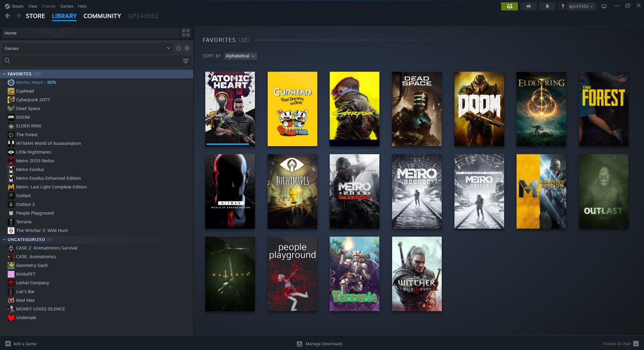644x350 pixels.
Task: Collapse the UNCATEGORIZED category
Action: click(5, 239)
